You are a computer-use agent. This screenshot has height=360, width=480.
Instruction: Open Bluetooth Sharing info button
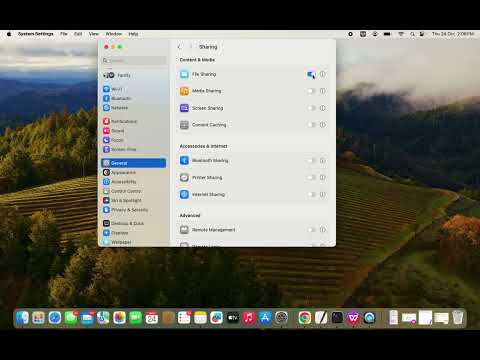click(323, 160)
